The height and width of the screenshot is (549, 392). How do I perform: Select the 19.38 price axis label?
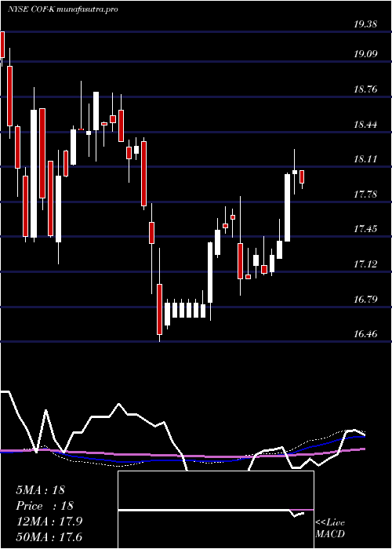(365, 24)
